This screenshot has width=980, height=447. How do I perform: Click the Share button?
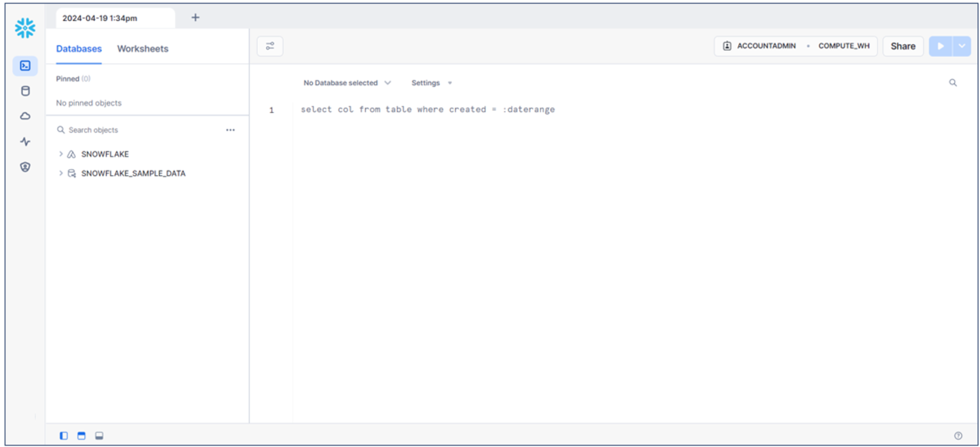(x=903, y=46)
